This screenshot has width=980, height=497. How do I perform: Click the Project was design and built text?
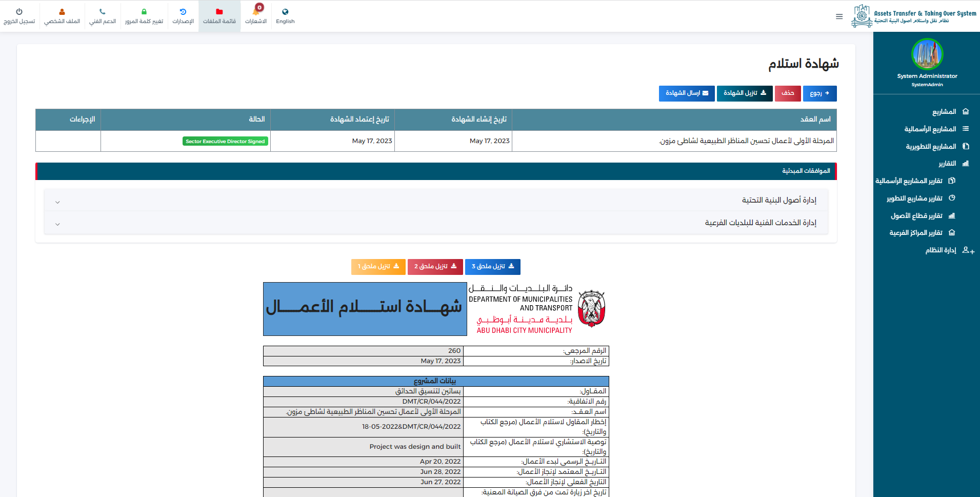pos(415,447)
